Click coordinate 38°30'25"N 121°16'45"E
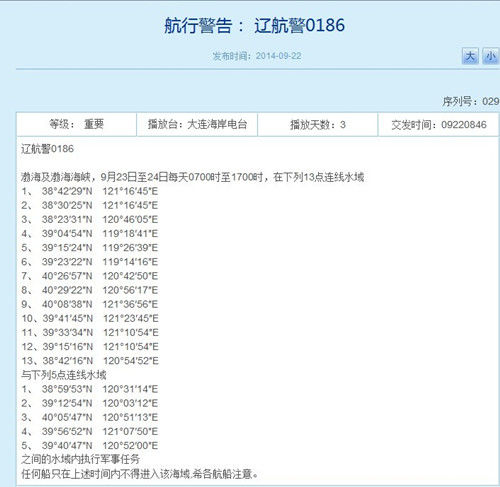Image resolution: width=500 pixels, height=487 pixels. click(x=100, y=205)
